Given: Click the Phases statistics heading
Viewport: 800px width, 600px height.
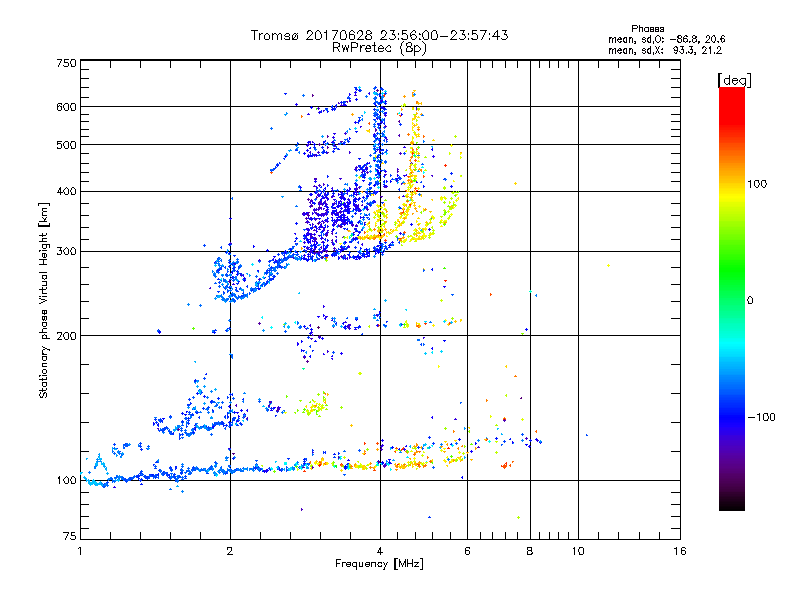Looking at the screenshot, I should click(x=647, y=29).
